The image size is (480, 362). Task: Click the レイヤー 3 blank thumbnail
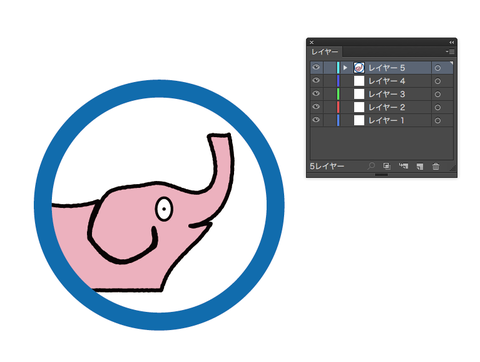pyautogui.click(x=359, y=94)
